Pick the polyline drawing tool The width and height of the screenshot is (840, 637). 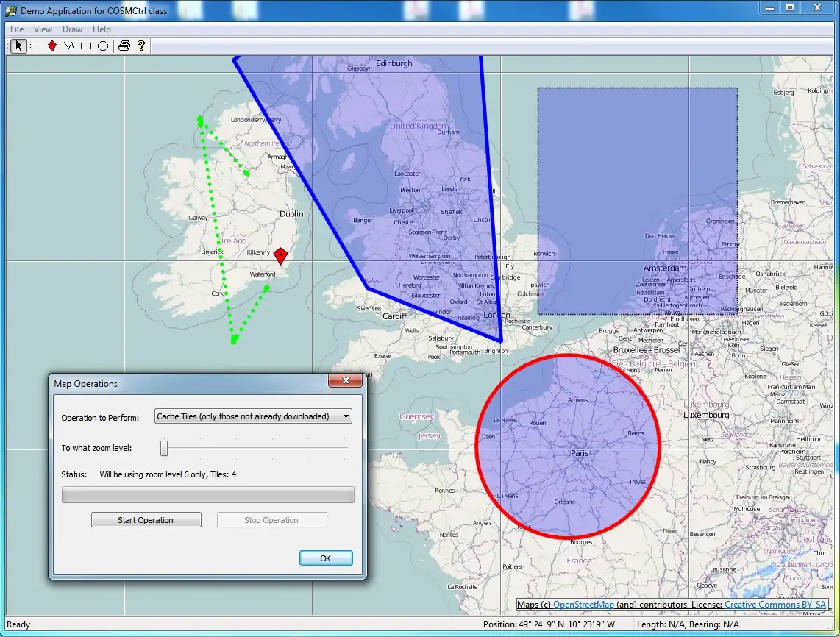coord(69,46)
